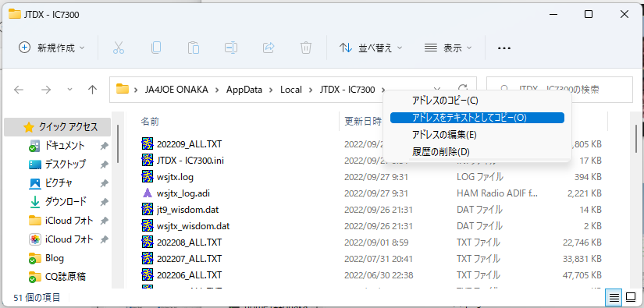Sort by 名前 column header
The height and width of the screenshot is (308, 644).
tap(150, 122)
